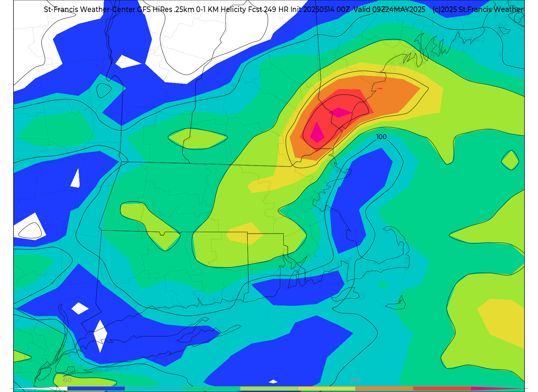Click the blue segment of the color legend
Image resolution: width=538 pixels, height=392 pixels.
coord(96,389)
